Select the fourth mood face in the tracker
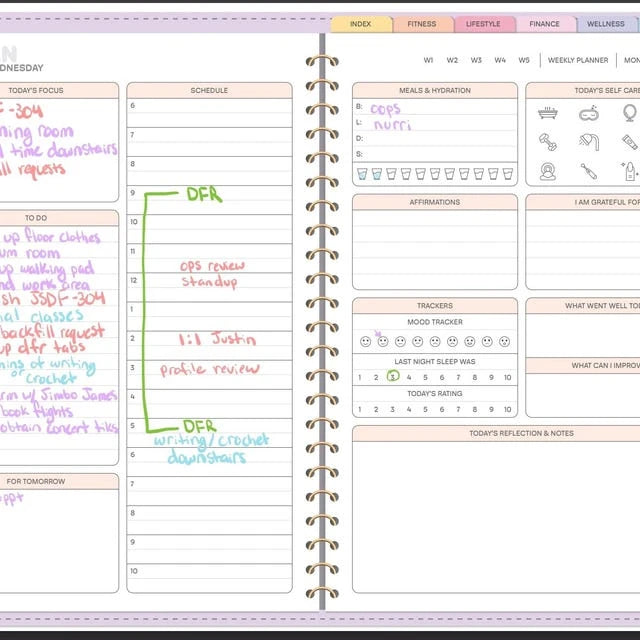 (418, 342)
